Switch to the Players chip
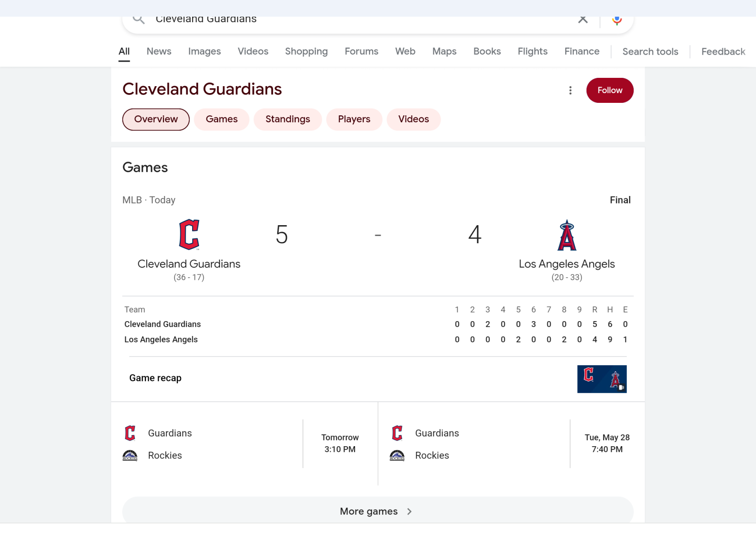Image resolution: width=756 pixels, height=556 pixels. click(x=354, y=120)
